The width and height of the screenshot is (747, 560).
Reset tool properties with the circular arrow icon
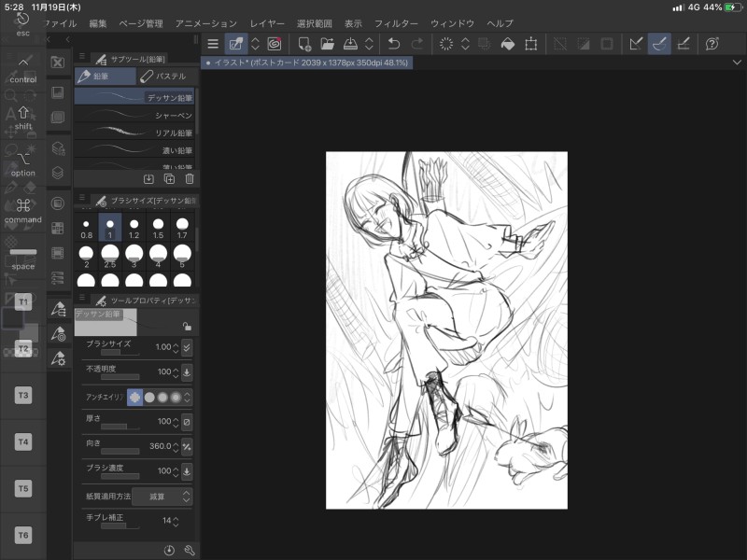tap(169, 551)
